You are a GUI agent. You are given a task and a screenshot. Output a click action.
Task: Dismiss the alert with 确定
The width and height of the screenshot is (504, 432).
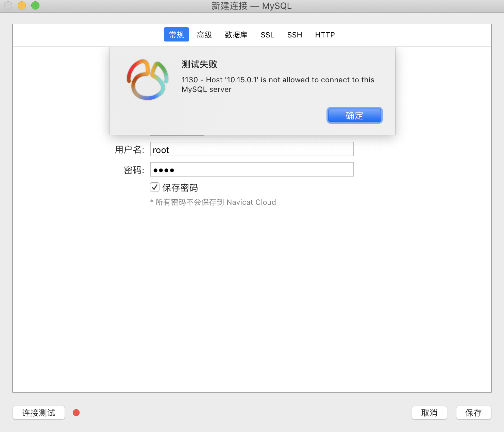(354, 115)
